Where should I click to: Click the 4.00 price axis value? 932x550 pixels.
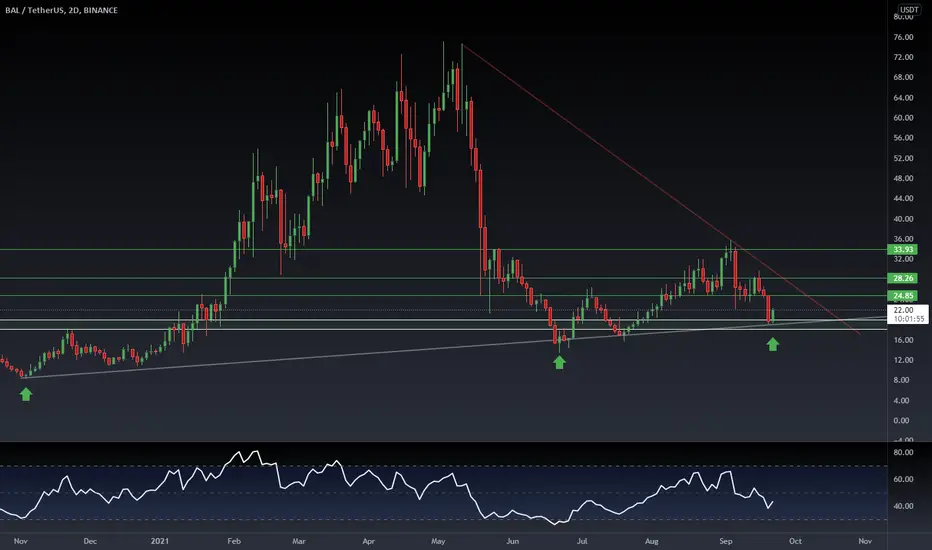(x=902, y=401)
